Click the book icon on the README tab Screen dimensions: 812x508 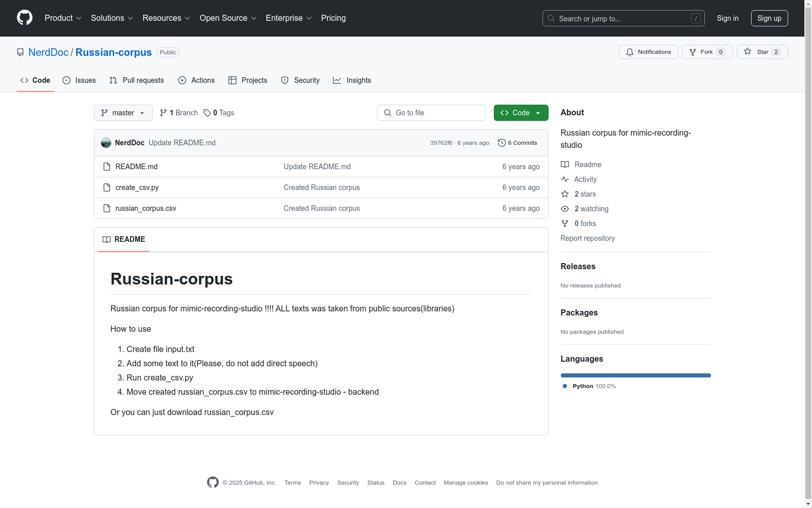pos(107,239)
